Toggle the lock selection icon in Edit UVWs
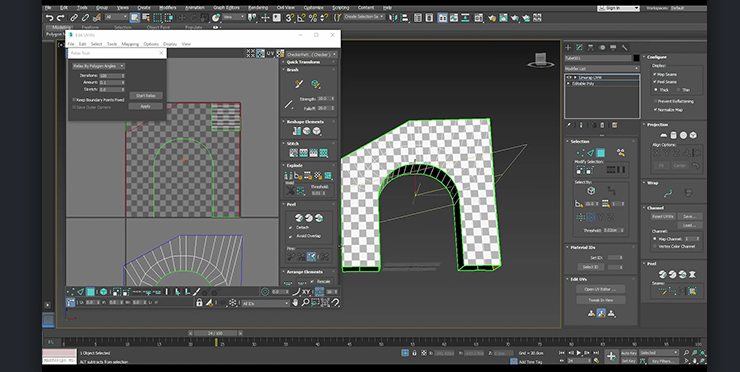The image size is (740, 372). click(x=199, y=302)
